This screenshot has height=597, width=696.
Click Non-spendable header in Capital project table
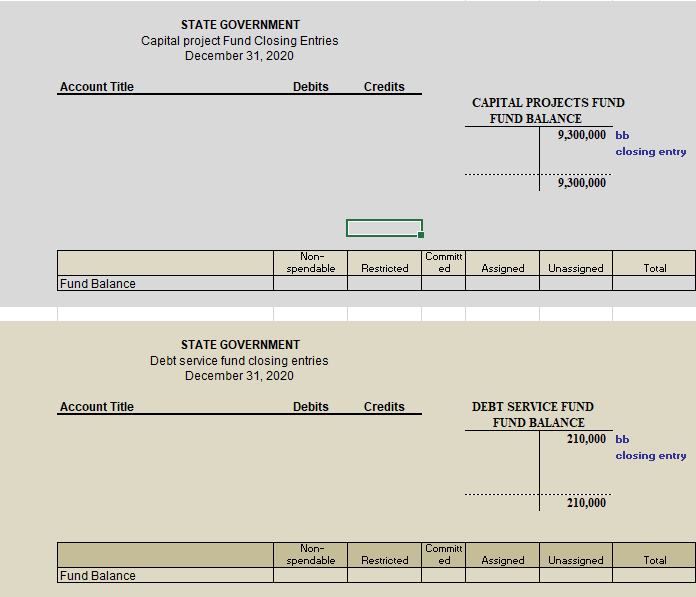click(x=311, y=263)
